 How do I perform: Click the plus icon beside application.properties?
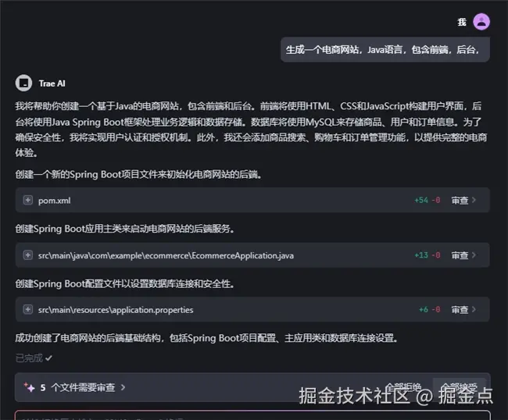click(x=28, y=309)
